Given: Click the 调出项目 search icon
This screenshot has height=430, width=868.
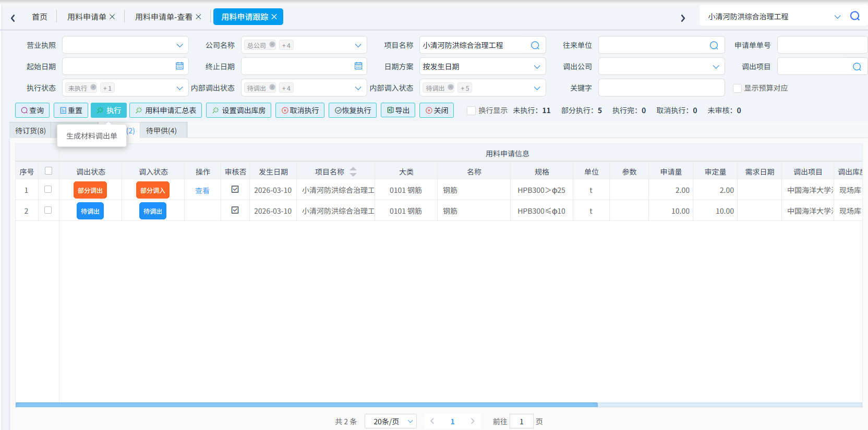Looking at the screenshot, I should [857, 67].
